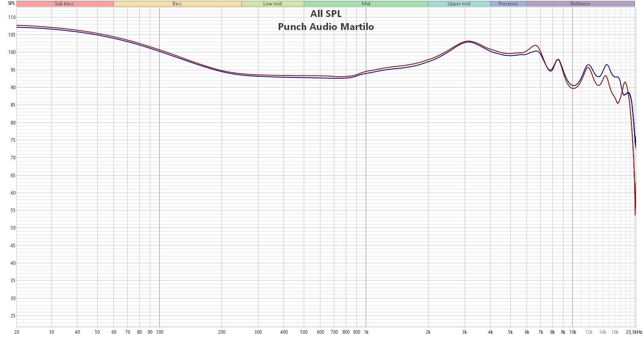Select the 400 frequency axis label
This screenshot has width=644, height=337.
284,332
